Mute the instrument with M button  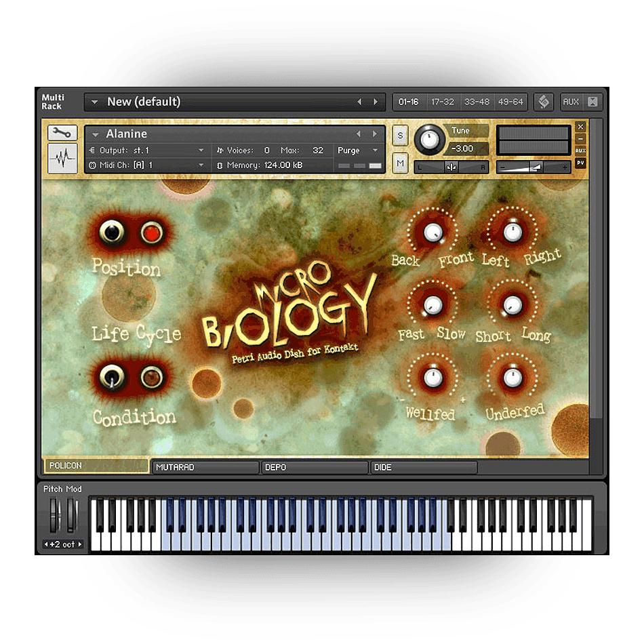click(400, 163)
